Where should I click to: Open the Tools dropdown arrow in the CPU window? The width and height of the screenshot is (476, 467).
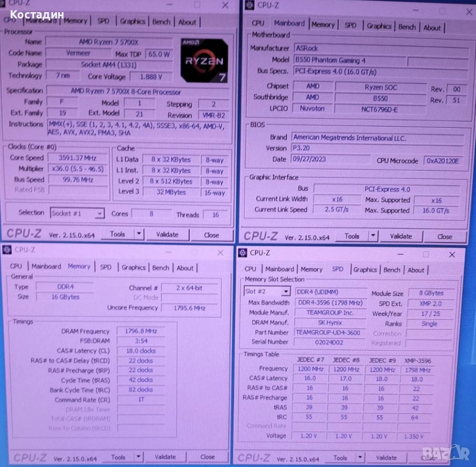(139, 234)
